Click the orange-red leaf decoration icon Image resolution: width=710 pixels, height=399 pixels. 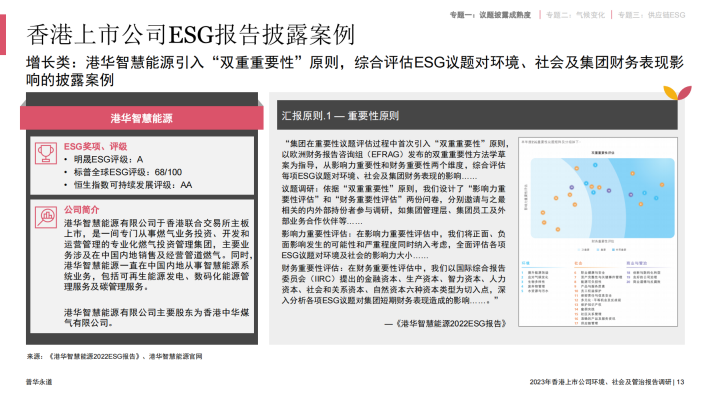click(x=677, y=92)
